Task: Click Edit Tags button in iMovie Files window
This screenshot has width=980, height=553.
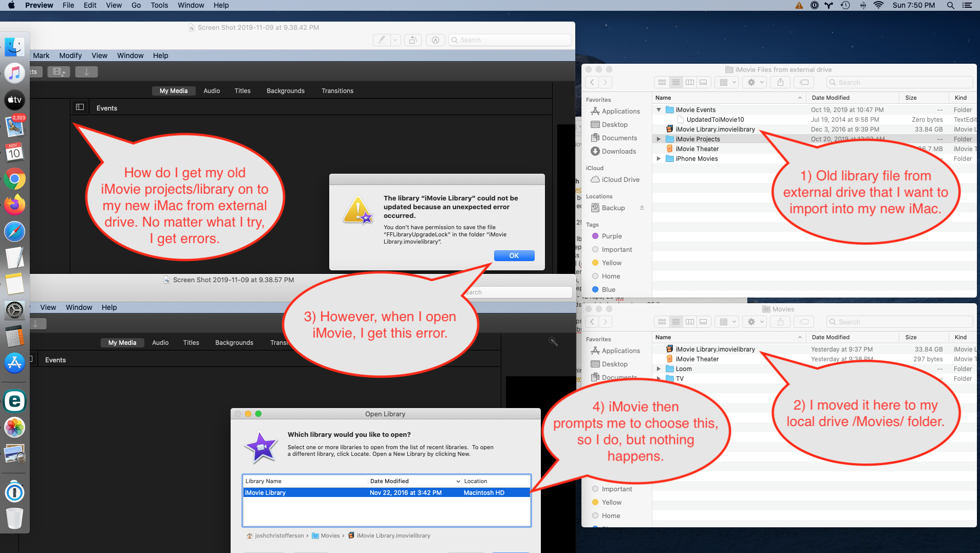Action: tap(804, 82)
